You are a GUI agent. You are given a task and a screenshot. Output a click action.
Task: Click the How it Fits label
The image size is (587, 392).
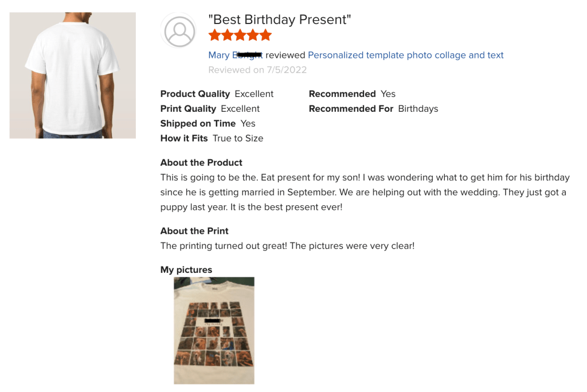click(184, 138)
